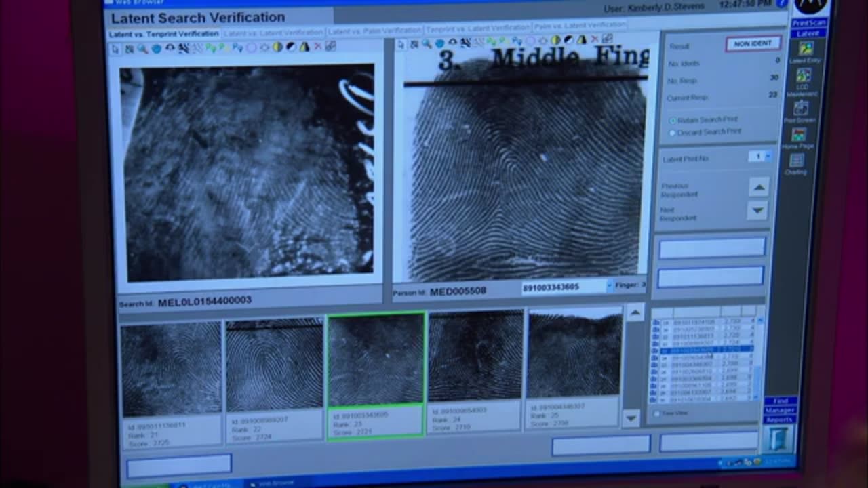Click the black-white invert icon above tenprint image

point(569,40)
